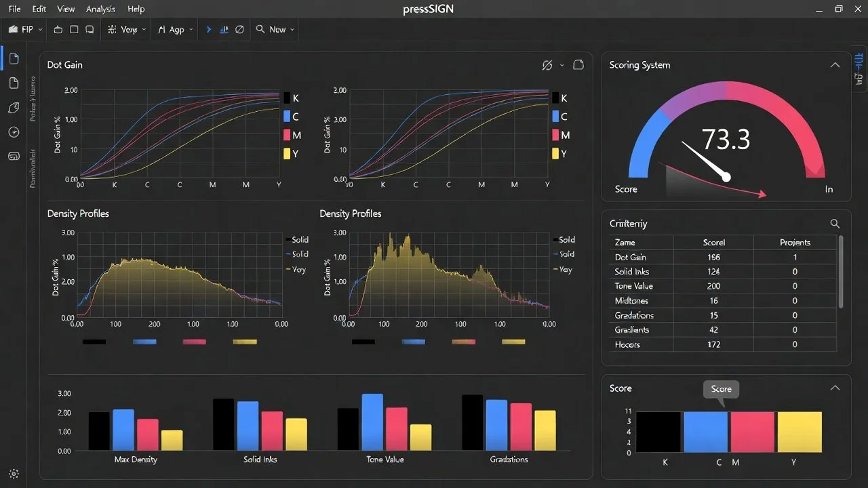
Task: Click the compass icon in left sidebar
Action: (14, 132)
